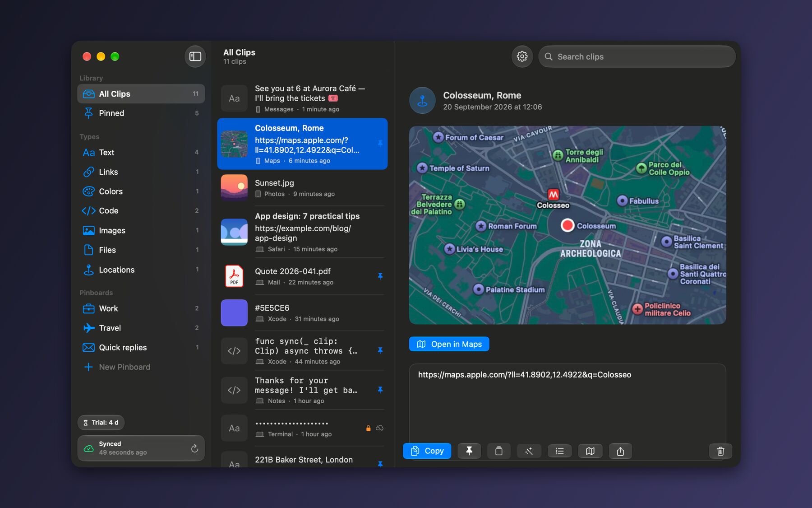Click Roman Forum point on the map
The width and height of the screenshot is (812, 508).
pos(481,226)
